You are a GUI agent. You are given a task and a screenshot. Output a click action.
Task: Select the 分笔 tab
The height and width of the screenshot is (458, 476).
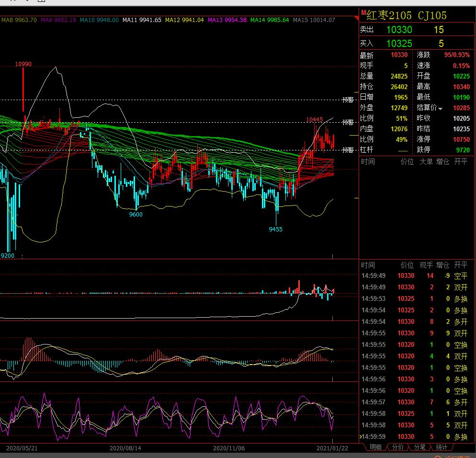(419, 447)
